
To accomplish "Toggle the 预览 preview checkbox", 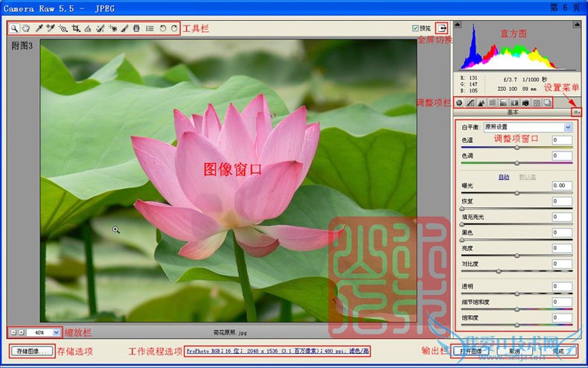I will tap(415, 28).
